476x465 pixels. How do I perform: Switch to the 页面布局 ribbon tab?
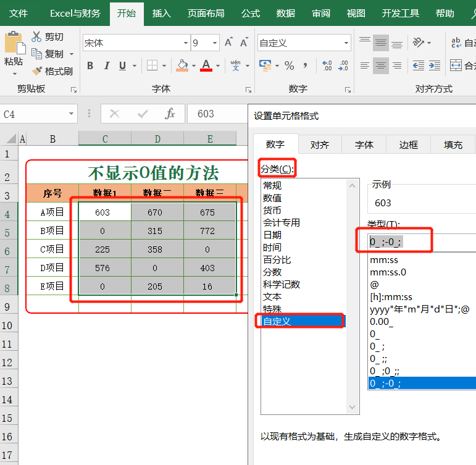206,14
